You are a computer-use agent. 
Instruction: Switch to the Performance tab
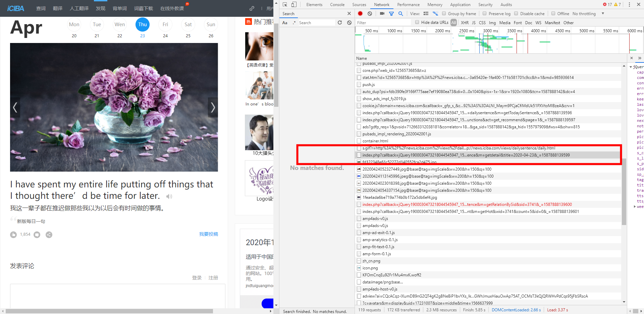click(408, 5)
